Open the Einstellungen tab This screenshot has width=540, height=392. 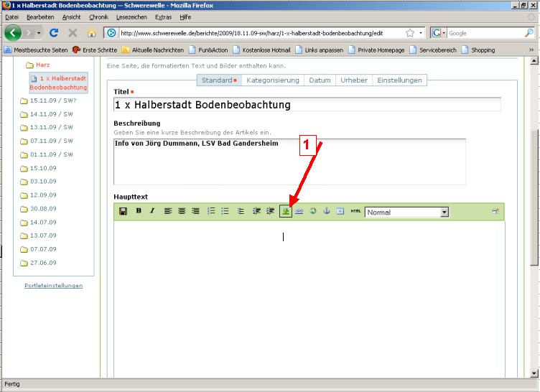pos(400,80)
